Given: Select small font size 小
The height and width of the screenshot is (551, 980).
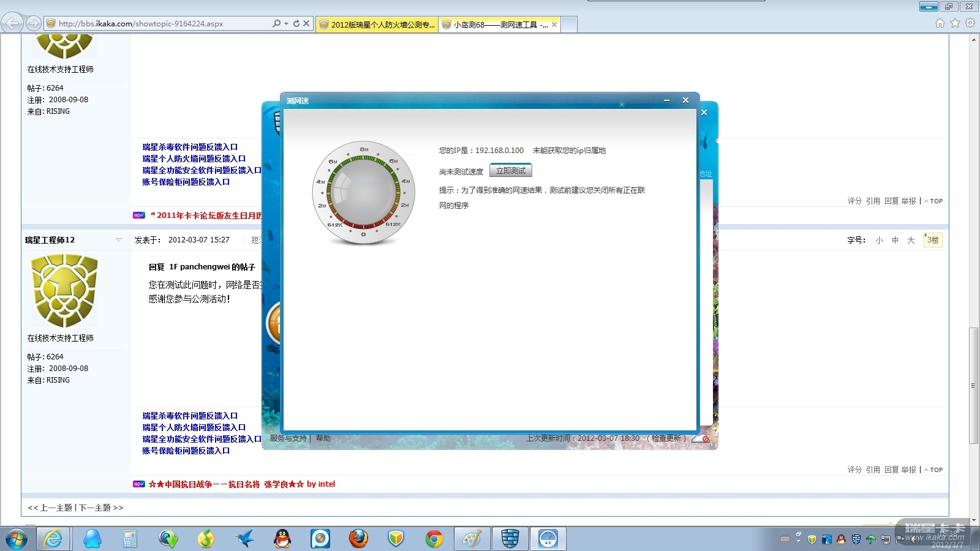Looking at the screenshot, I should 879,240.
